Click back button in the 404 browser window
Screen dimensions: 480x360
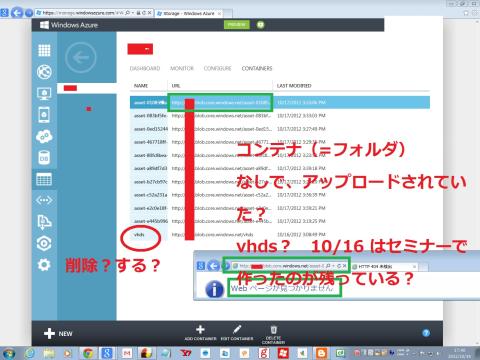(x=213, y=266)
